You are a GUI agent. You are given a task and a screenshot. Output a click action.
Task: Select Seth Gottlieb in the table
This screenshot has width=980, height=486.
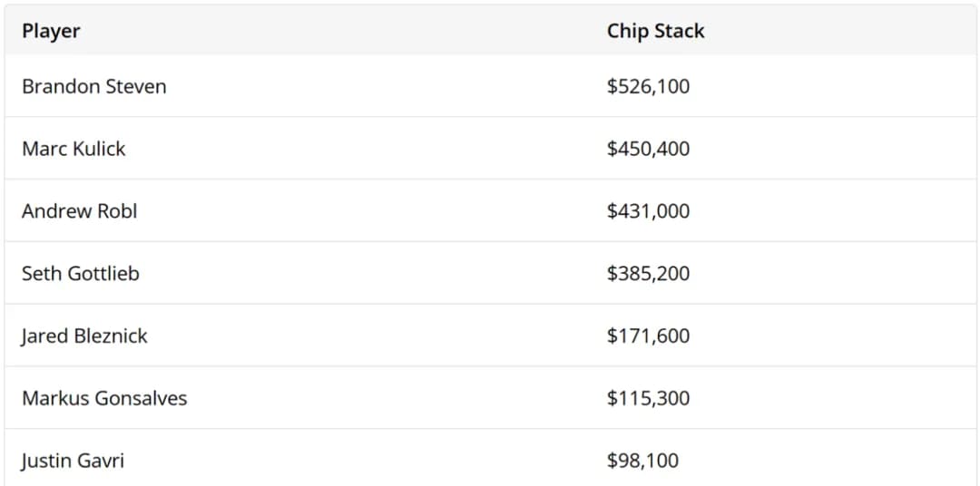(80, 274)
